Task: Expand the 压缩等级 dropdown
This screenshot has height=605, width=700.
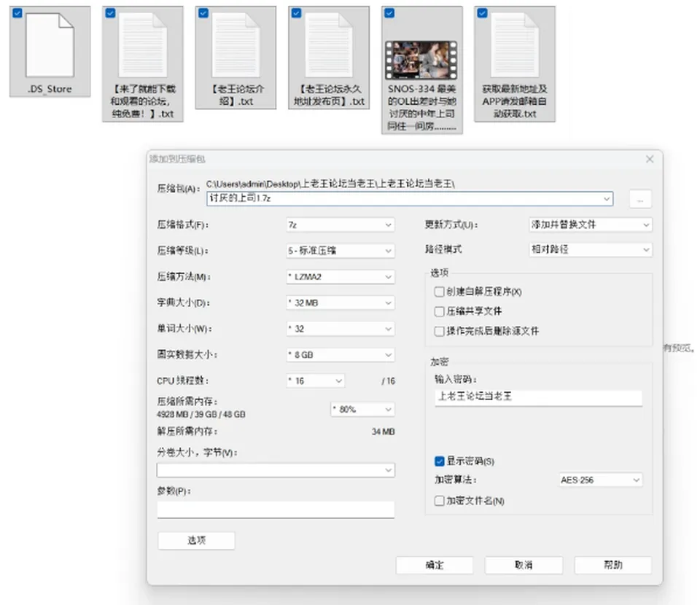Action: [x=341, y=251]
